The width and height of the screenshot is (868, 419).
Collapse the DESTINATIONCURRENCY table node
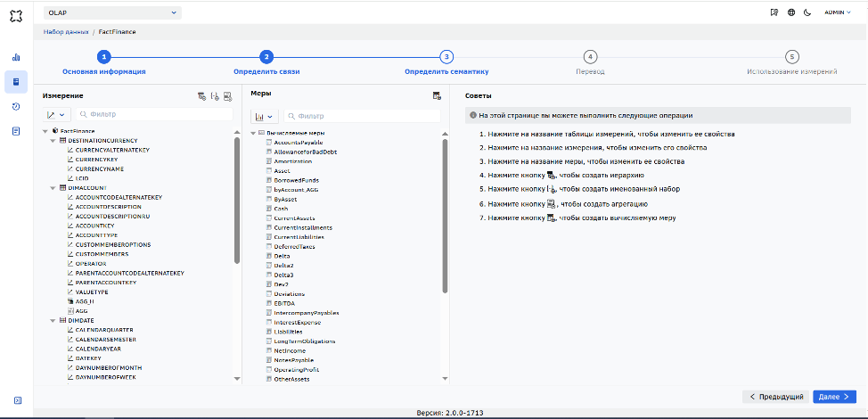53,141
